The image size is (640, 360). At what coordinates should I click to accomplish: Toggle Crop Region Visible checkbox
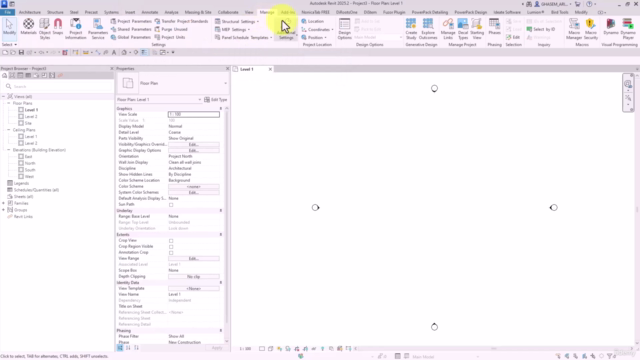click(171, 247)
